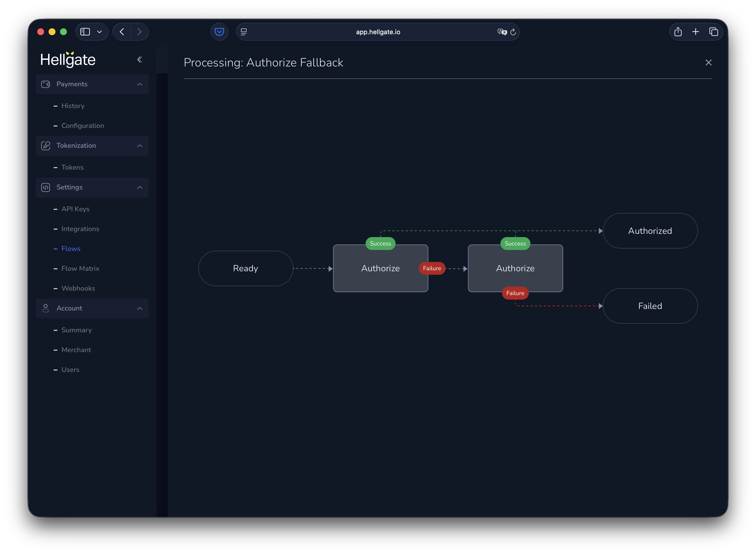The image size is (756, 554).
Task: Click the Settings code icon
Action: pyautogui.click(x=46, y=187)
